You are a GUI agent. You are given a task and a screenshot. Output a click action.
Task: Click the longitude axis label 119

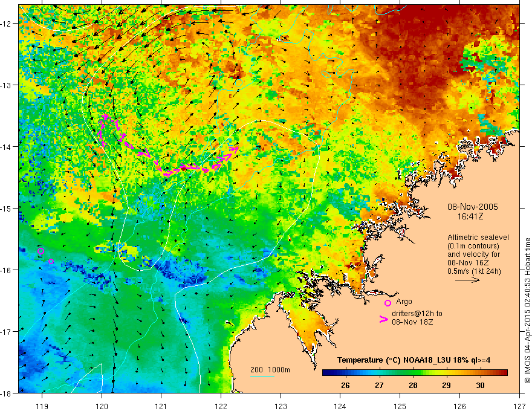coord(42,406)
